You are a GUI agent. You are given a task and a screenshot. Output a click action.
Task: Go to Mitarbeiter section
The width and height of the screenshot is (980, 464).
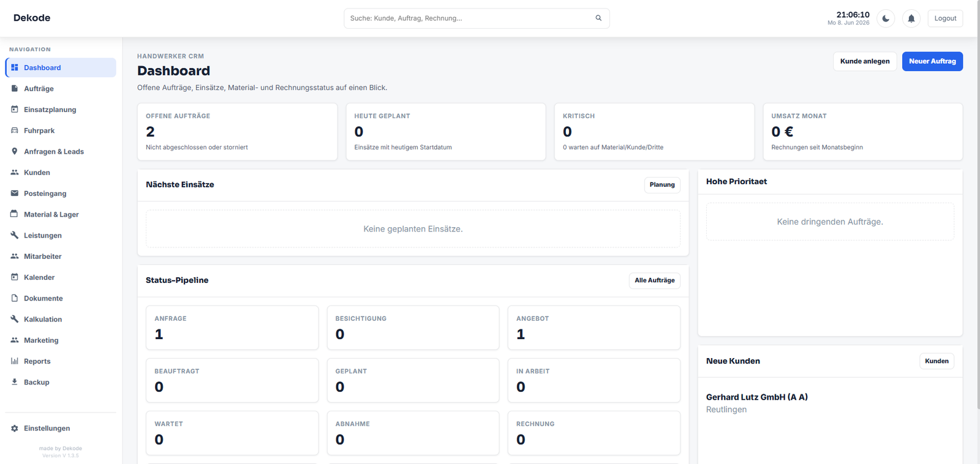tap(61, 256)
